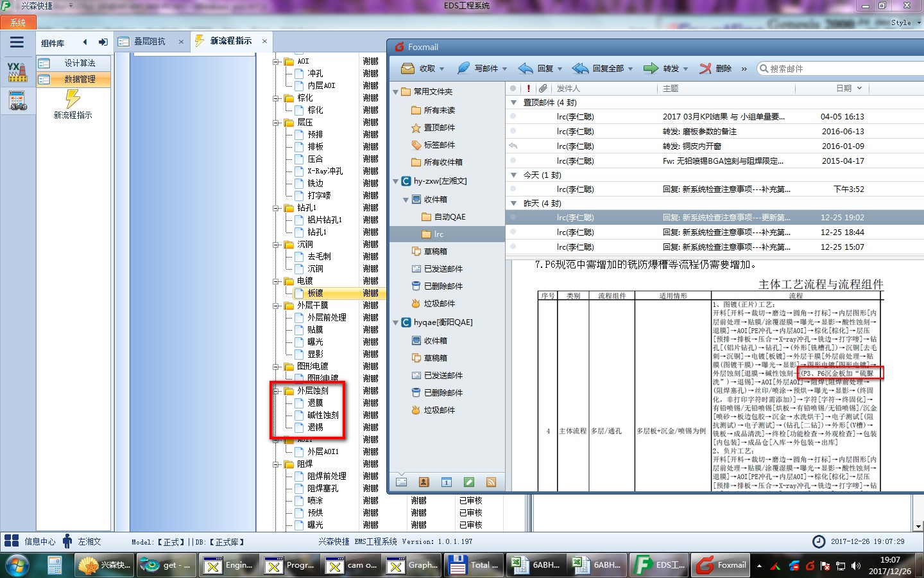924x578 pixels.
Task: Open Foxmail contacts icon at bottom
Action: pyautogui.click(x=424, y=482)
